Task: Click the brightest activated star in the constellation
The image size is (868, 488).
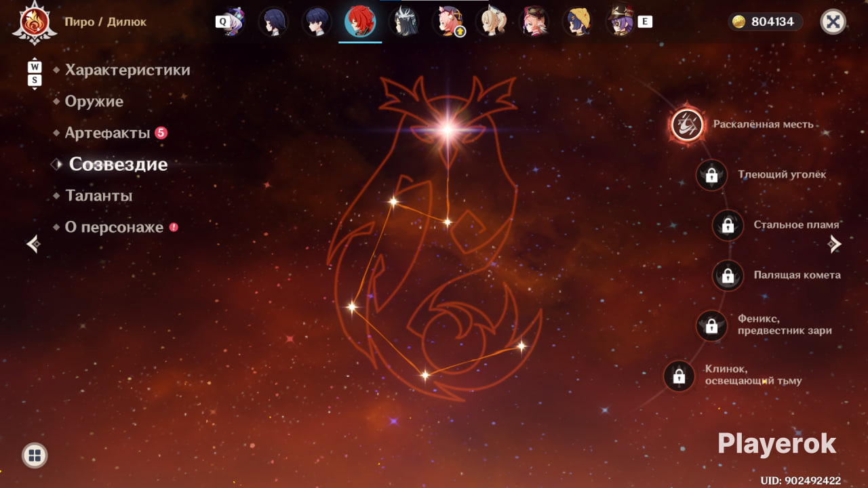Action: (447, 129)
